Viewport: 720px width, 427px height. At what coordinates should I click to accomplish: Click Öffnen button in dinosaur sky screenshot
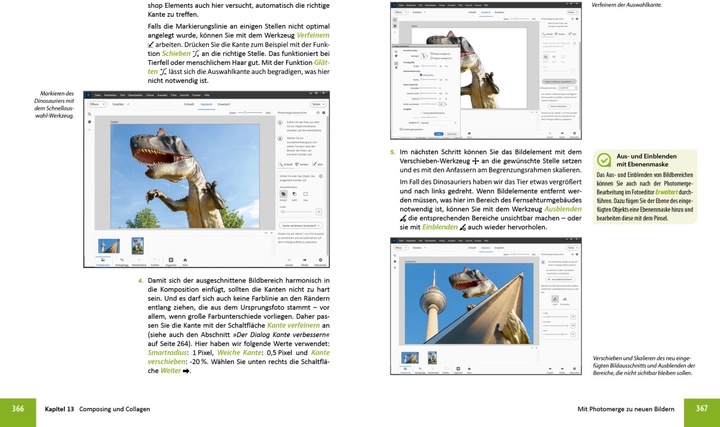click(x=97, y=104)
